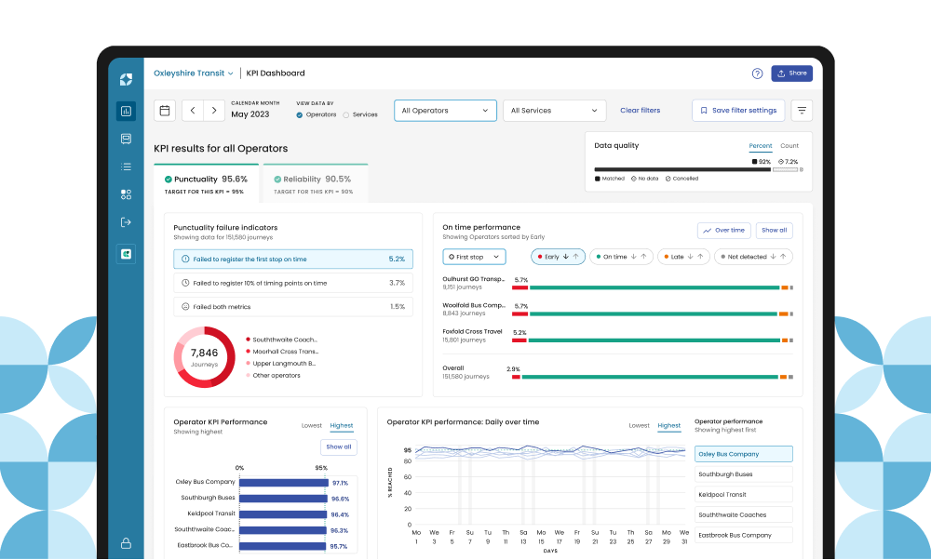
Task: Sort Late ascending arrow
Action: click(x=700, y=257)
